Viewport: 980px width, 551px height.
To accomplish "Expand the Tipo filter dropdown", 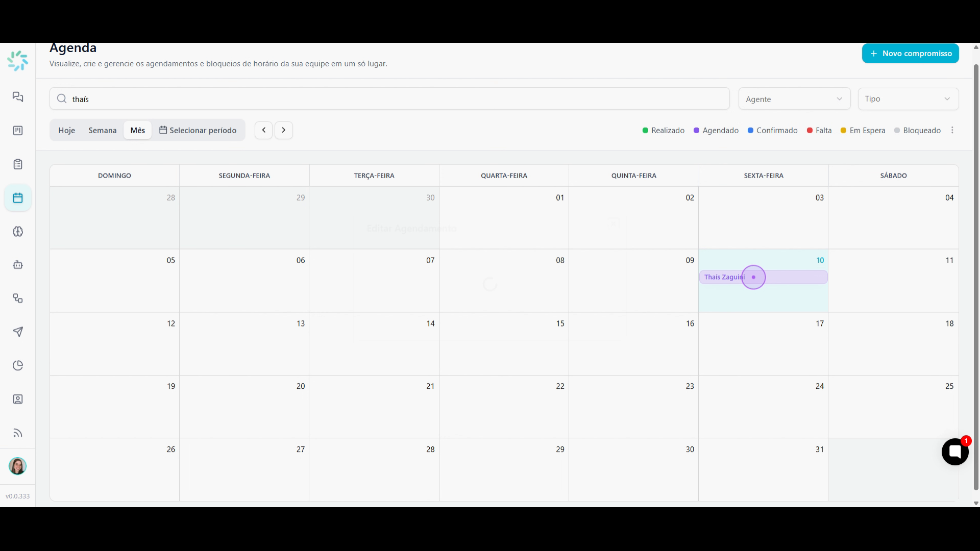I will coord(908,99).
